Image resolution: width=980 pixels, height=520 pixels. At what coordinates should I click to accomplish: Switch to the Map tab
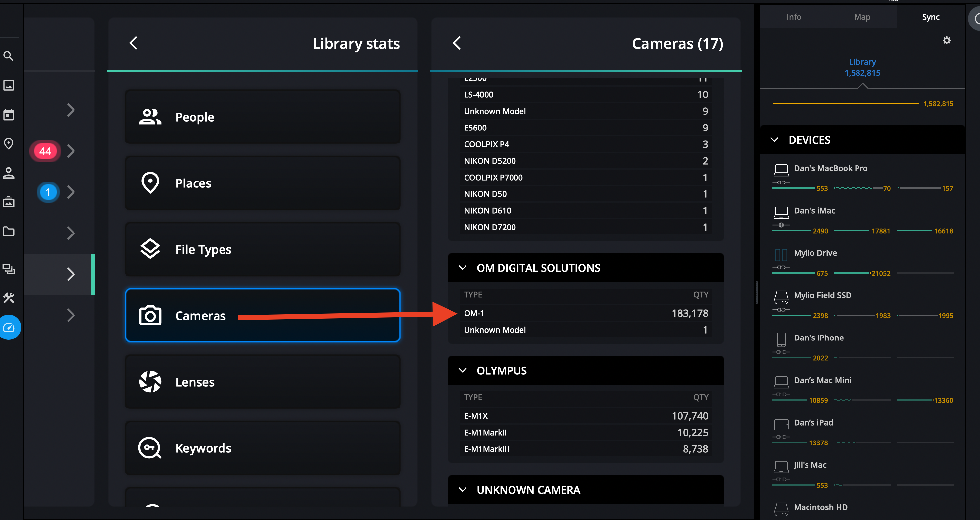pos(862,17)
